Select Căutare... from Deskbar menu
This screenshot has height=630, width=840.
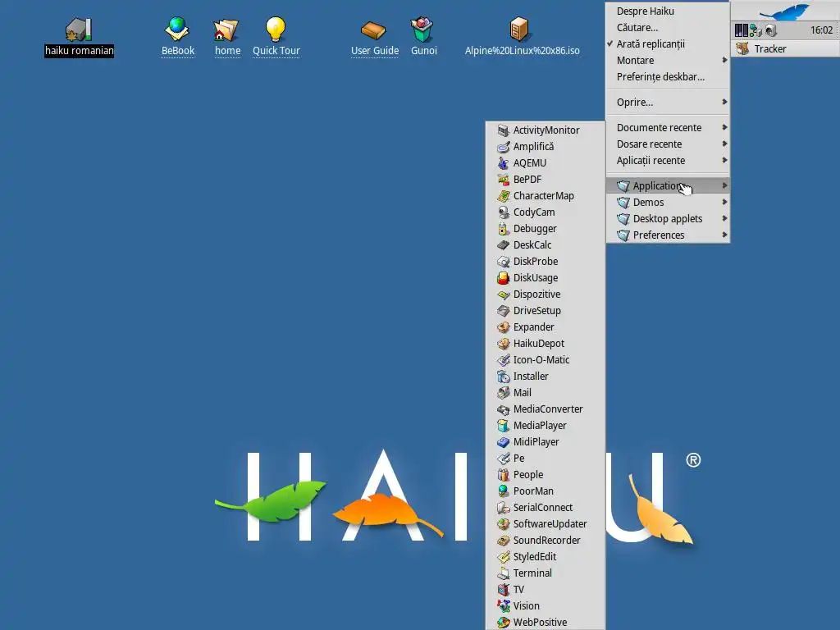(668, 28)
